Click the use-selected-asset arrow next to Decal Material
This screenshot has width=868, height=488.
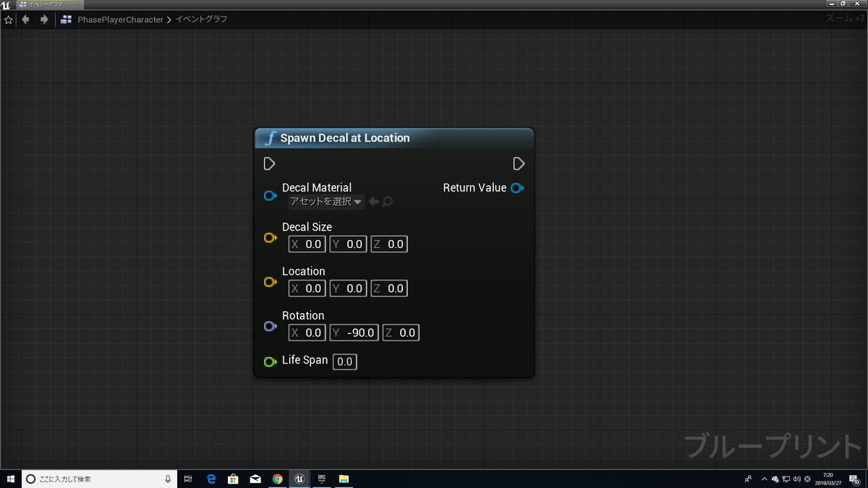pos(374,202)
